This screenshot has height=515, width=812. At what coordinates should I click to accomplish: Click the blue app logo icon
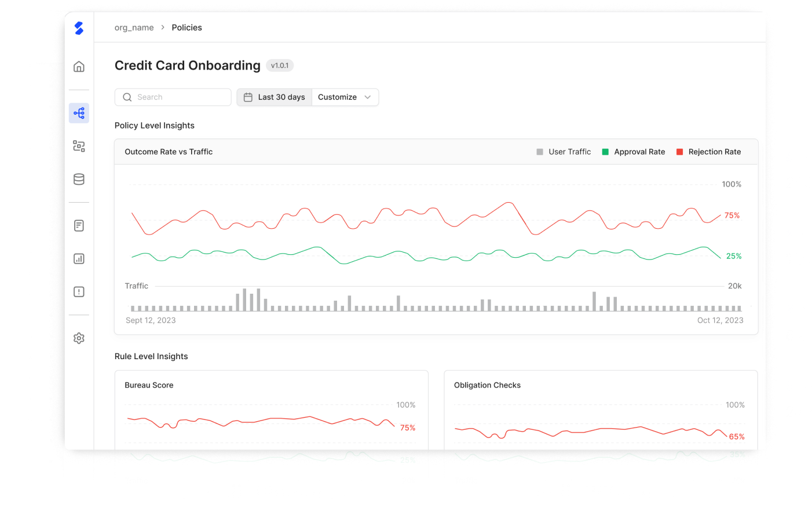point(79,28)
